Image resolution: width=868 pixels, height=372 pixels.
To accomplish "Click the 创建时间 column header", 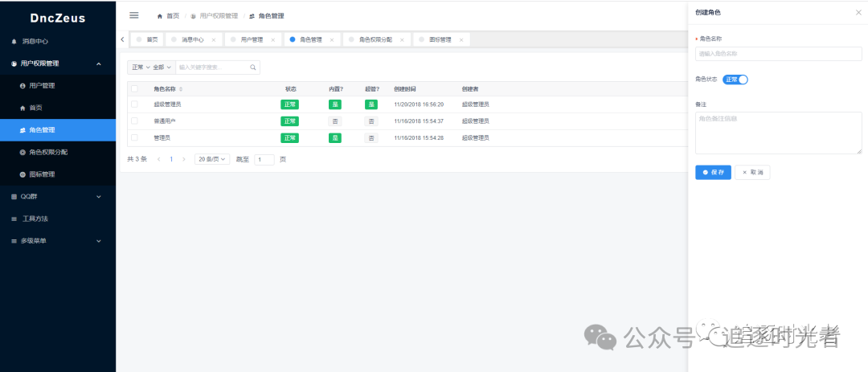I will click(404, 88).
